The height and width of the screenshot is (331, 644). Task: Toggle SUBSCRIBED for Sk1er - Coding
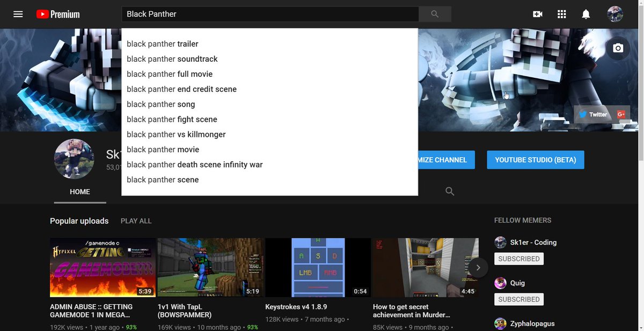[x=519, y=259]
